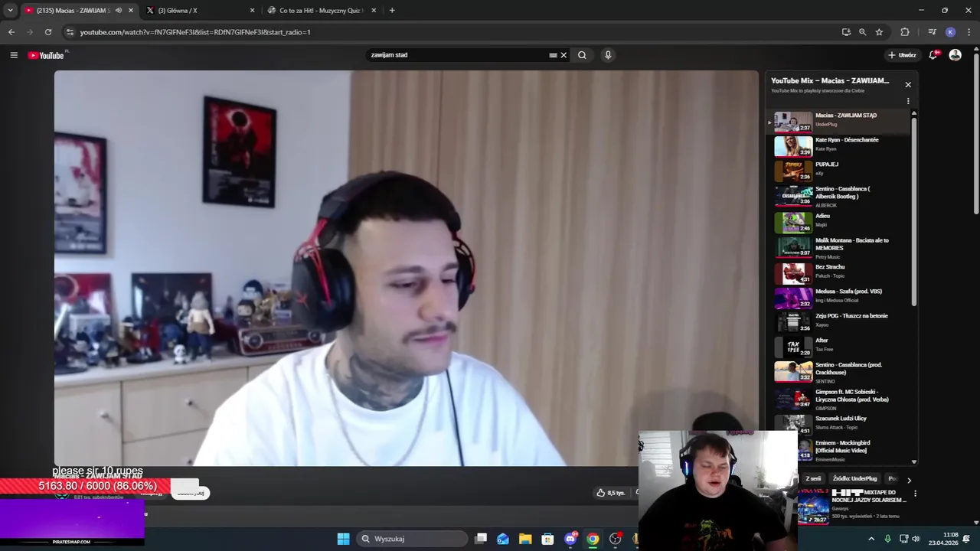
Task: Open the YouTube hamburger guide menu
Action: [x=14, y=55]
